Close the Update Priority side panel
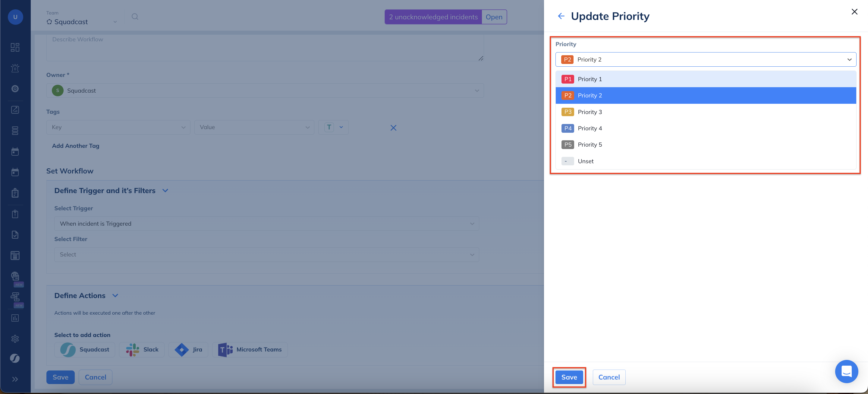868x394 pixels. pos(854,12)
